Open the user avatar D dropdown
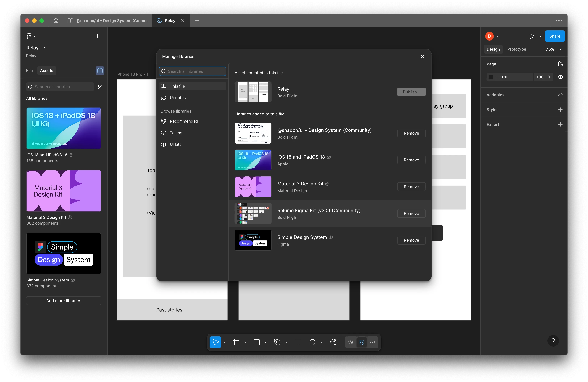588x382 pixels. (492, 36)
